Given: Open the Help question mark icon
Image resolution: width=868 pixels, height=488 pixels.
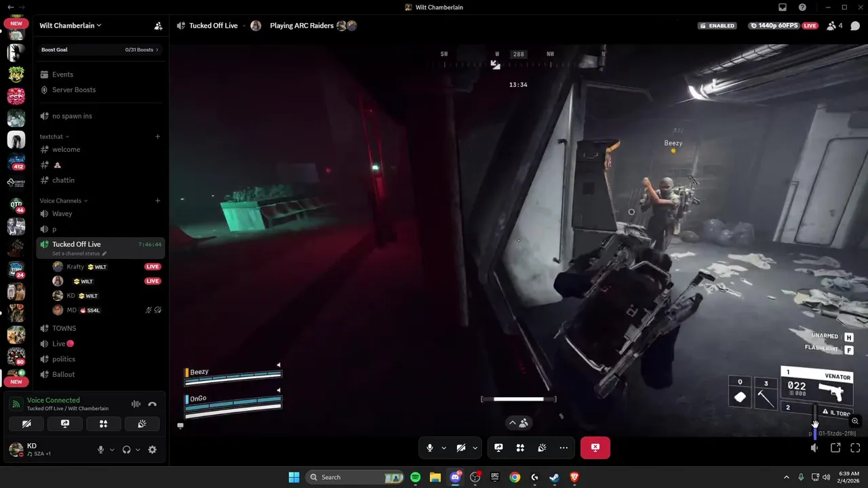Looking at the screenshot, I should pyautogui.click(x=803, y=7).
